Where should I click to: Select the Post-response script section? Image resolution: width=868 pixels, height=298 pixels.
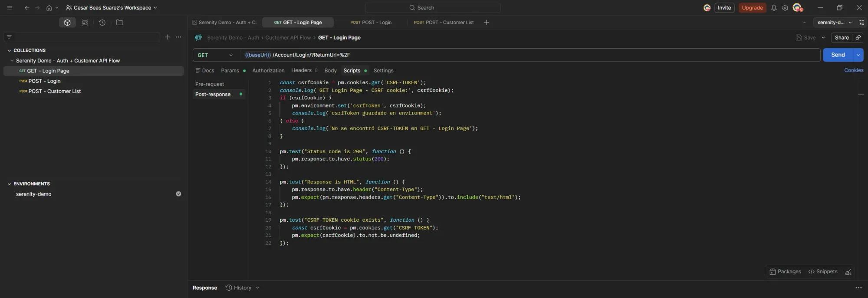(219, 94)
